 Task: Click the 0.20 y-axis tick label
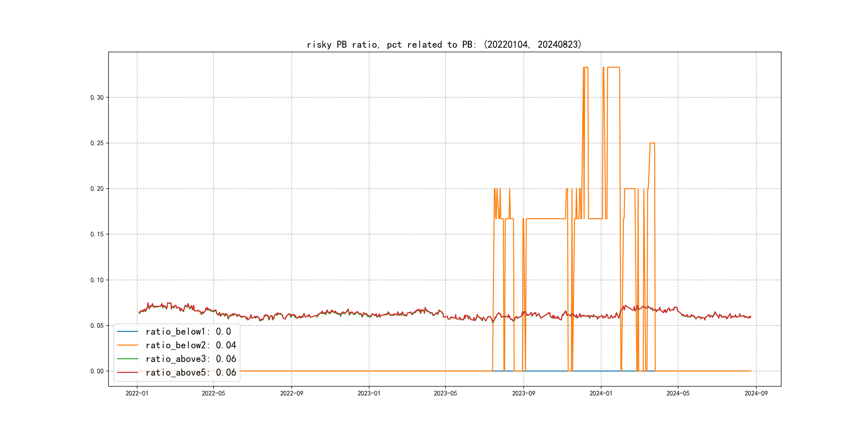97,189
